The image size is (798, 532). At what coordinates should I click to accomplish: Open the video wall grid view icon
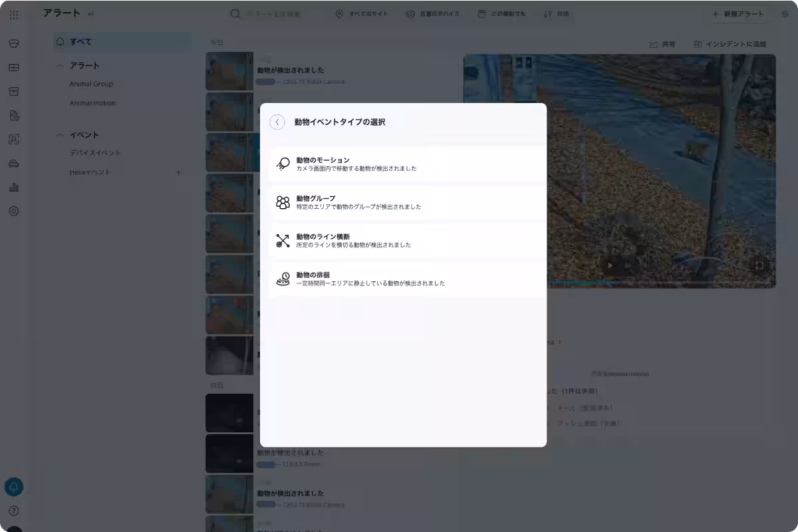(x=14, y=67)
